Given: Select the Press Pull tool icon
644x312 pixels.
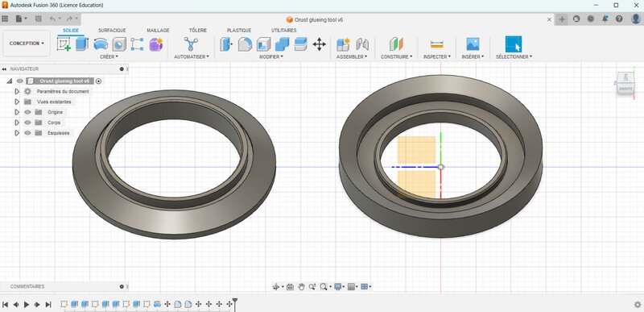Looking at the screenshot, I should point(226,44).
